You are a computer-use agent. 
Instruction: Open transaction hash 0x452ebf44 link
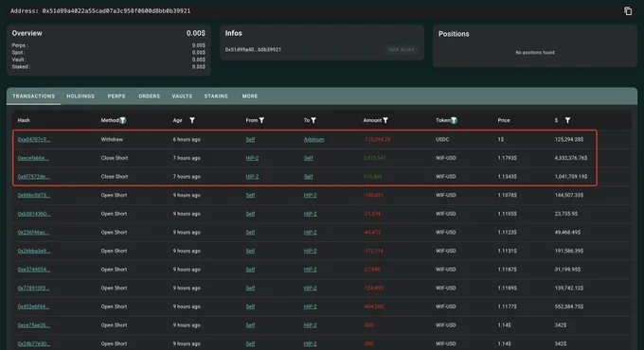coord(33,306)
